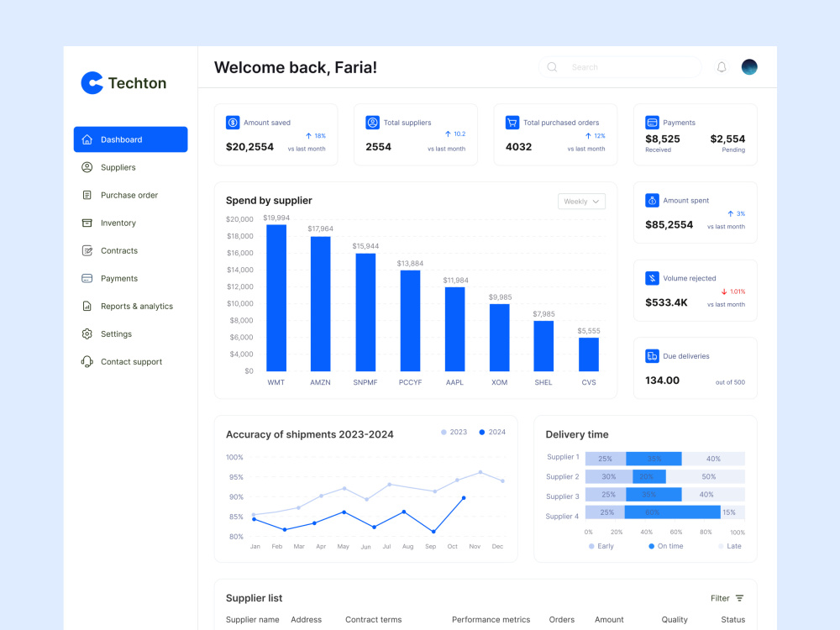Click the Filter lines icon
Image resolution: width=840 pixels, height=630 pixels.
739,598
